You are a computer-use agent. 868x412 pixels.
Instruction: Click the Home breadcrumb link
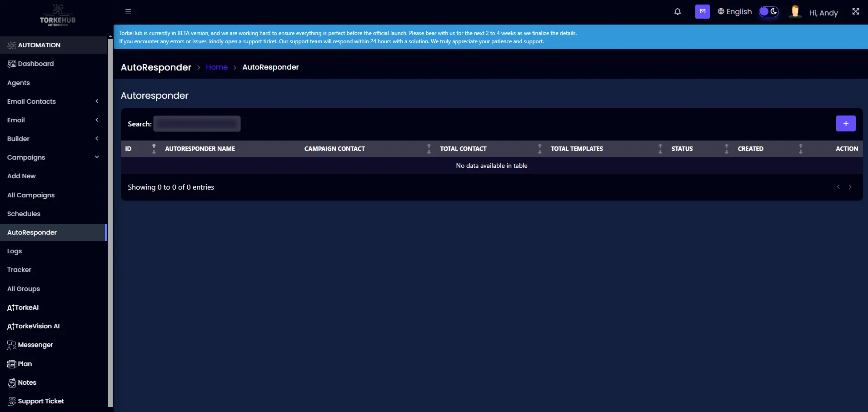(x=217, y=67)
